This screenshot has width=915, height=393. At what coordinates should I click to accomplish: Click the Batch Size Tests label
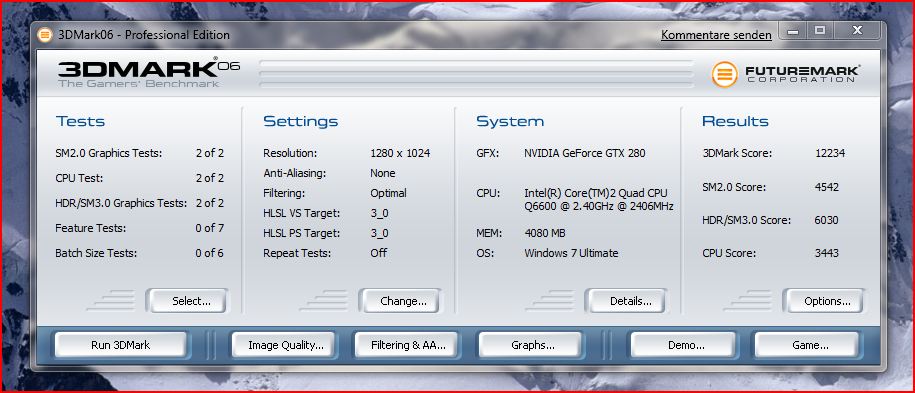(96, 253)
